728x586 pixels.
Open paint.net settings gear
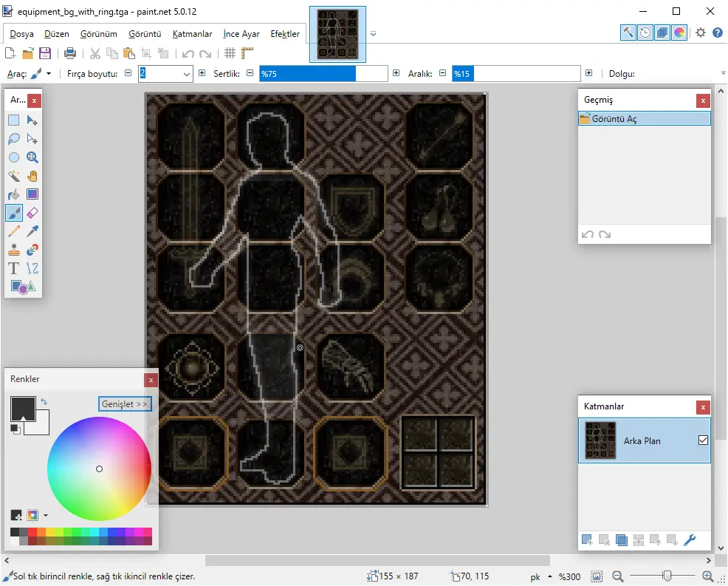click(x=701, y=33)
